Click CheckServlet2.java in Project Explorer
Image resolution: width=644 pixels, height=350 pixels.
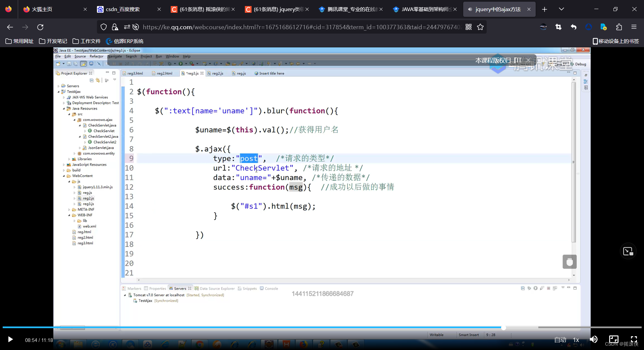103,136
